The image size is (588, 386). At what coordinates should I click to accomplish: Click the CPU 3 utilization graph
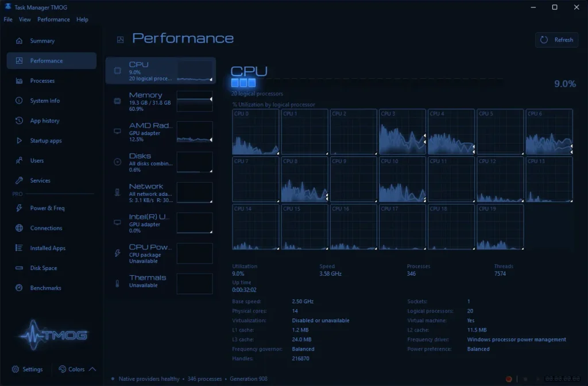pyautogui.click(x=402, y=132)
